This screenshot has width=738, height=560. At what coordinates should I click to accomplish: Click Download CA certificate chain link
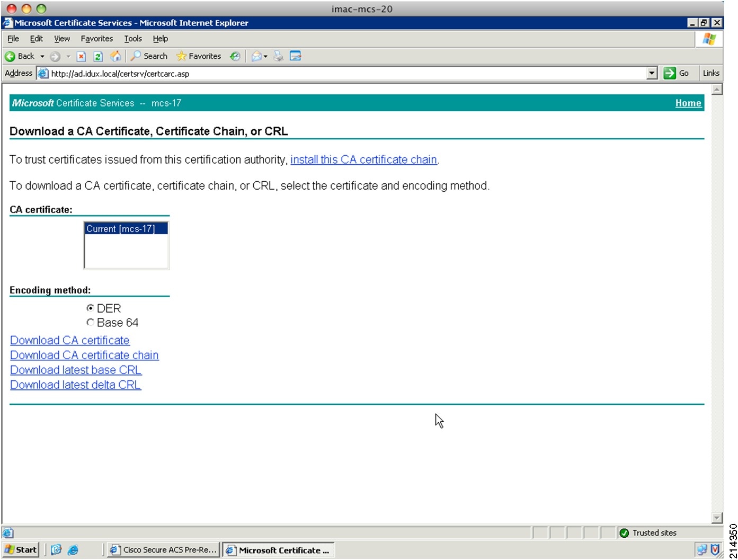(x=85, y=355)
